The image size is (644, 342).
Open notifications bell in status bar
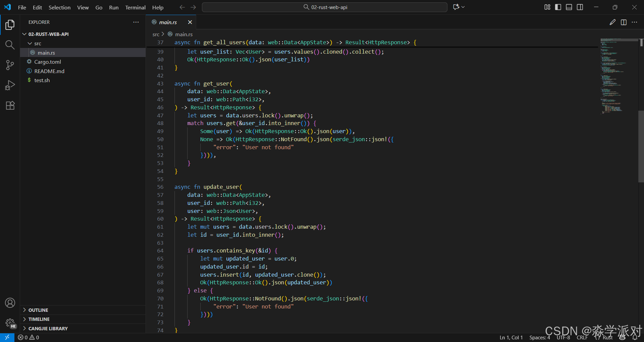pyautogui.click(x=634, y=338)
